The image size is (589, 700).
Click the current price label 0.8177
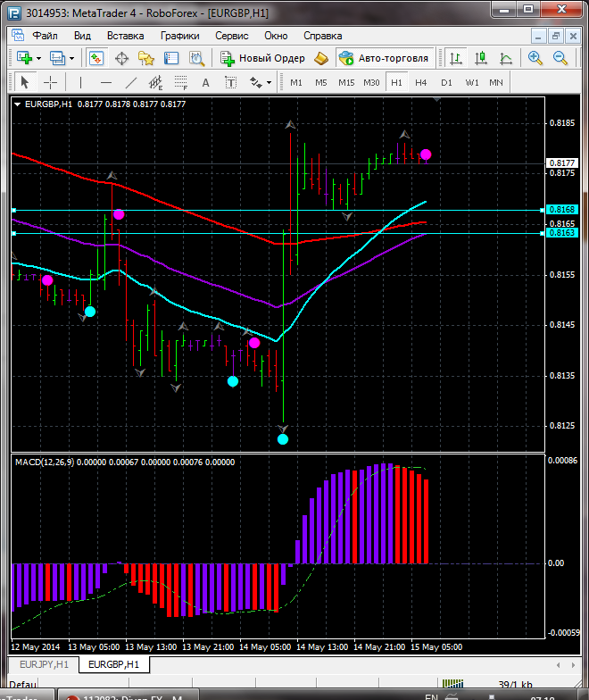(x=562, y=162)
